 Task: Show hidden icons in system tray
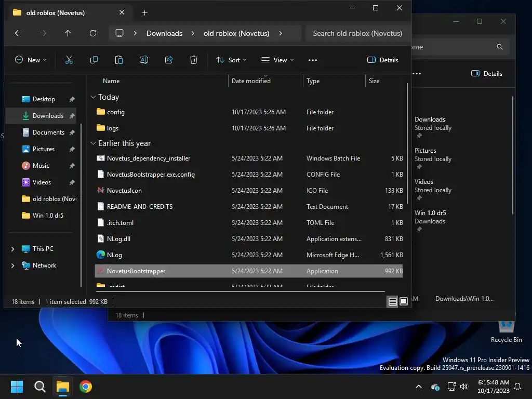click(x=419, y=387)
